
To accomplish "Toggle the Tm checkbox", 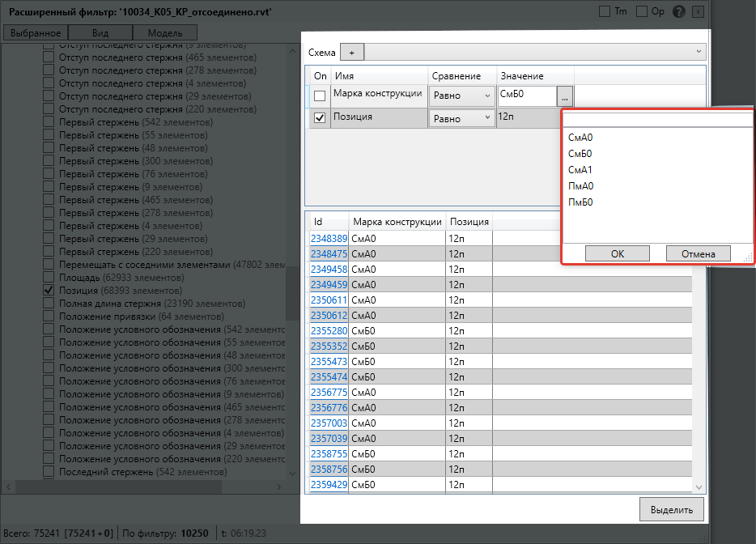I will (x=605, y=11).
